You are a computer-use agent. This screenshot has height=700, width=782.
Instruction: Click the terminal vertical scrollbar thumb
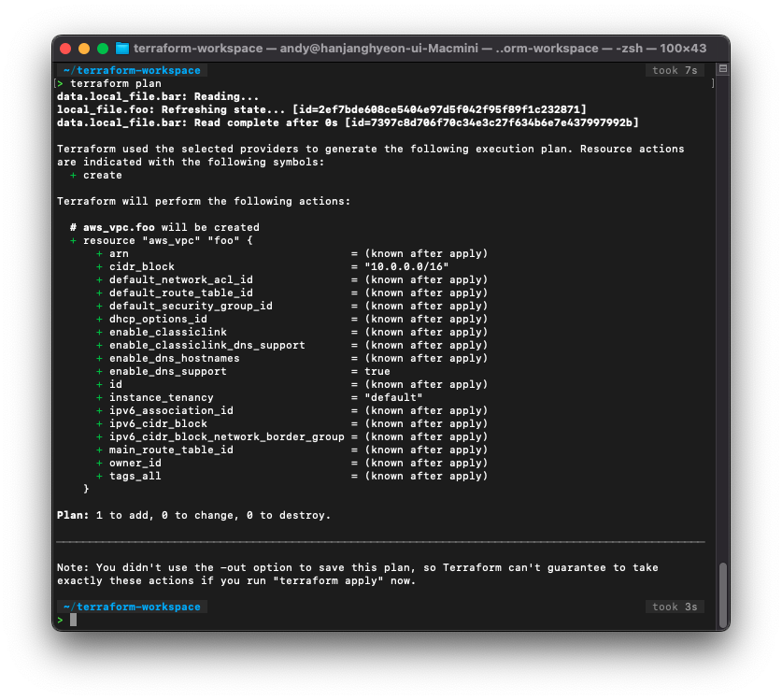[x=722, y=595]
